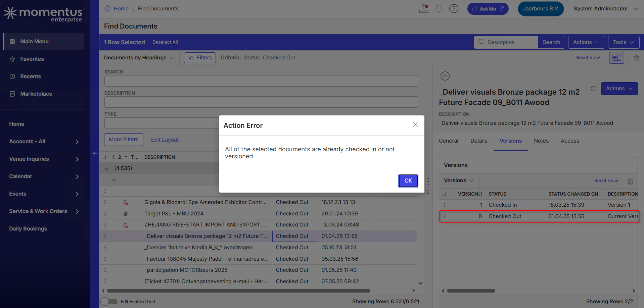Viewport: 644px width, 308px height.
Task: Click the Favorites star icon
Action: [x=12, y=59]
